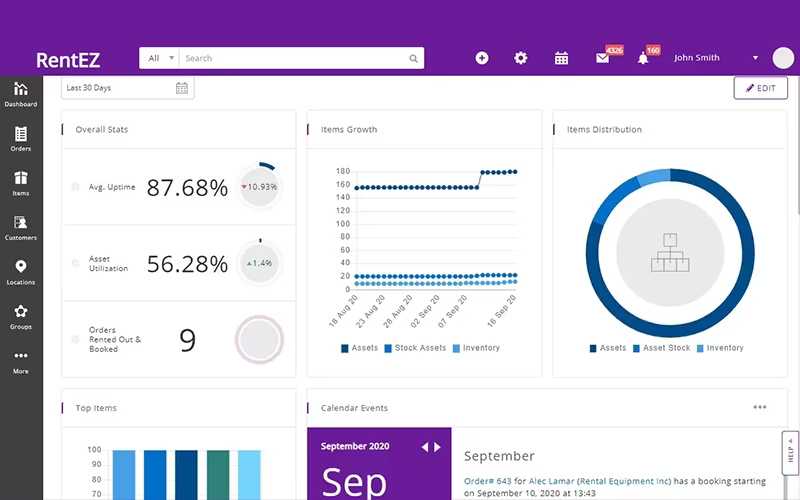Image resolution: width=800 pixels, height=500 pixels.
Task: Open Groups in the sidebar
Action: pos(21,316)
